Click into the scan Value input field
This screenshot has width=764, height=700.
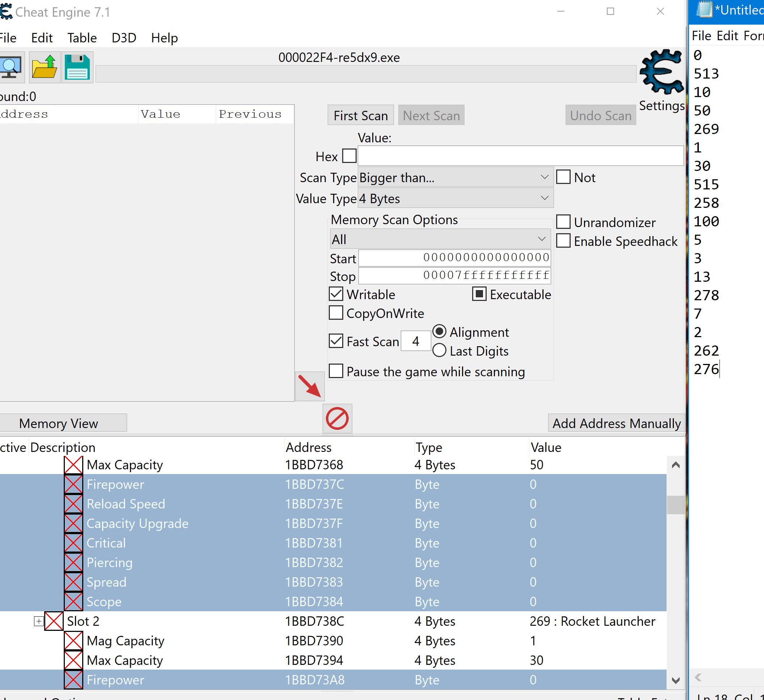520,156
